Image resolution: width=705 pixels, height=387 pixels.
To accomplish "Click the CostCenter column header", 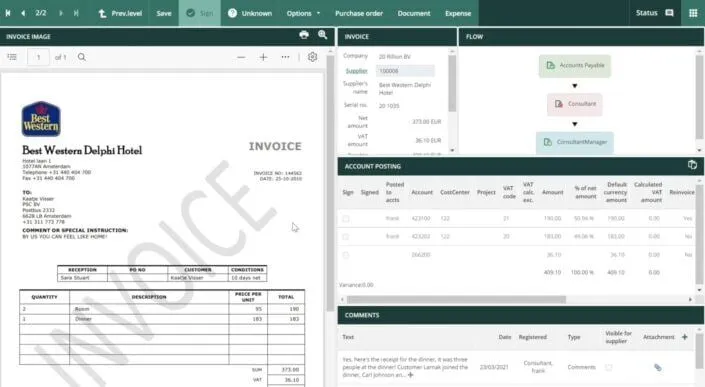I will (x=455, y=192).
